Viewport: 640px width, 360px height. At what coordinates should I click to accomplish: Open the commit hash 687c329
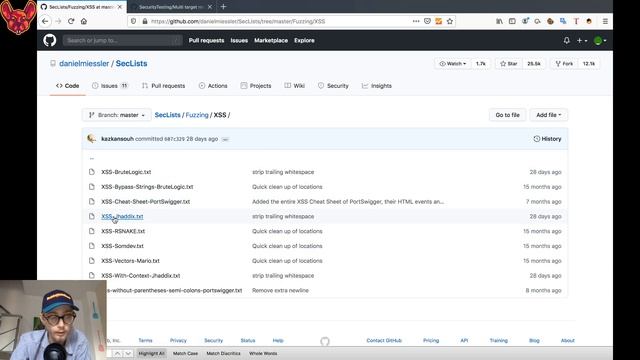pyautogui.click(x=174, y=139)
